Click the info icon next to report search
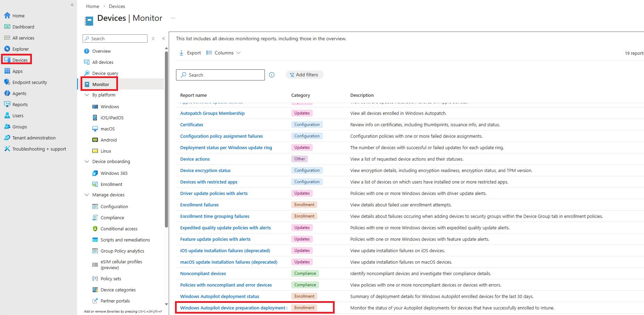 point(272,75)
